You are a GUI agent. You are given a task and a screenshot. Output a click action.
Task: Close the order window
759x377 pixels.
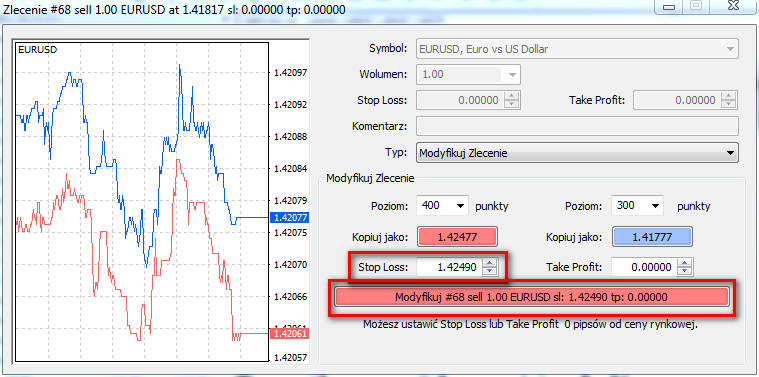pyautogui.click(x=732, y=6)
